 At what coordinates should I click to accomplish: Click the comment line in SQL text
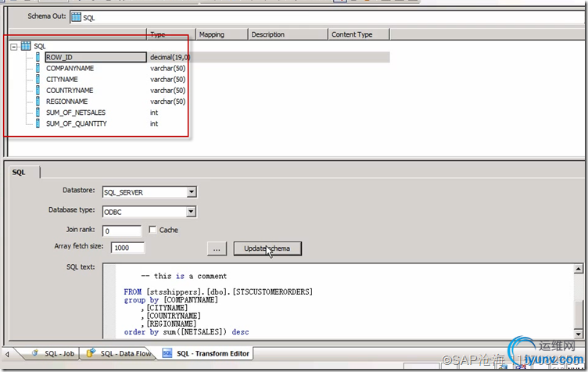click(184, 276)
